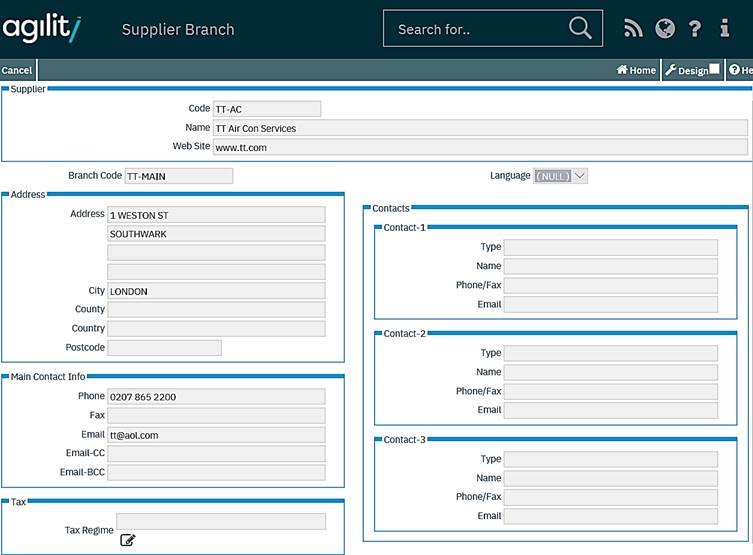Image resolution: width=753 pixels, height=555 pixels.
Task: Click the question mark help icon
Action: click(x=695, y=29)
